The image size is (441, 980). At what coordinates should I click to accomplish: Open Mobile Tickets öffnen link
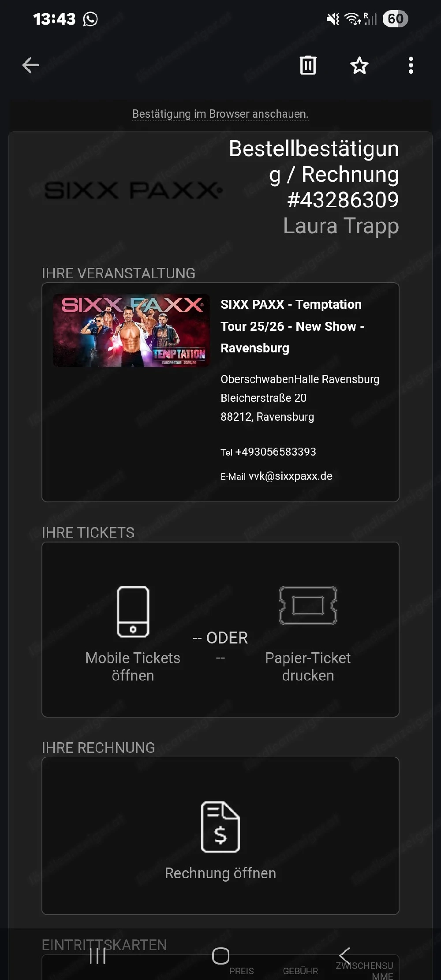[133, 666]
